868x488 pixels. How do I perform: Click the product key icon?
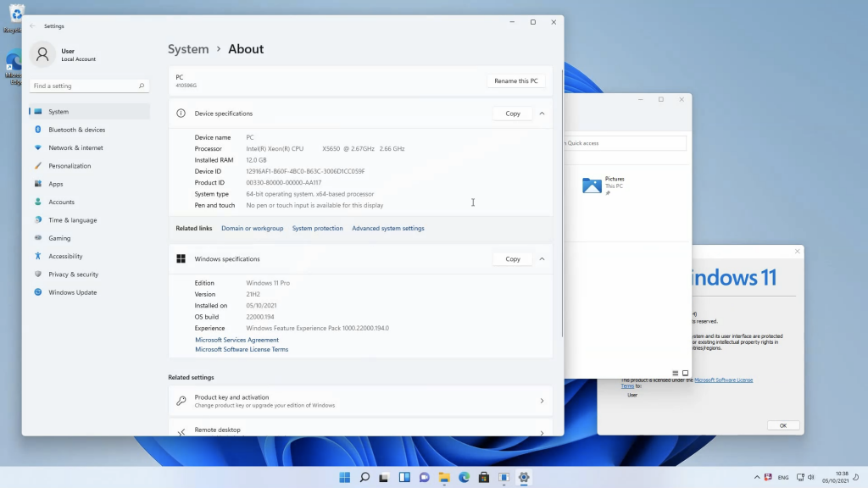pyautogui.click(x=181, y=401)
